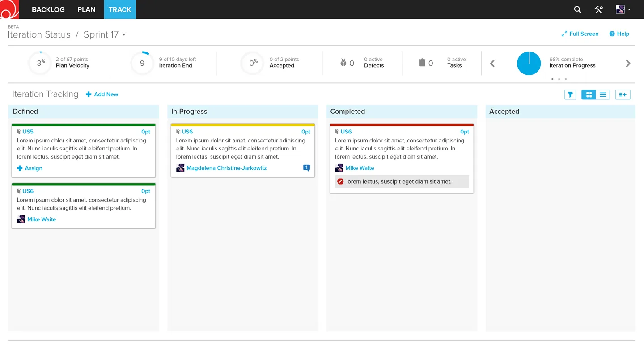Click Mike Waite avatar in Defined column
This screenshot has width=644, height=352.
pos(21,219)
